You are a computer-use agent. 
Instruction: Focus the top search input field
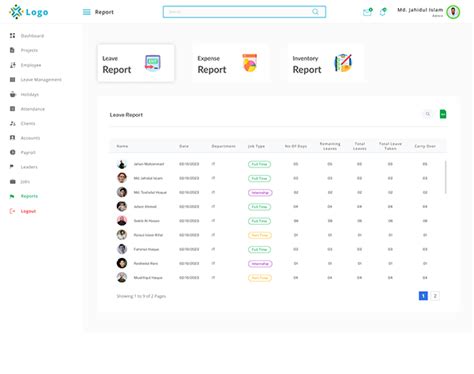pyautogui.click(x=244, y=12)
